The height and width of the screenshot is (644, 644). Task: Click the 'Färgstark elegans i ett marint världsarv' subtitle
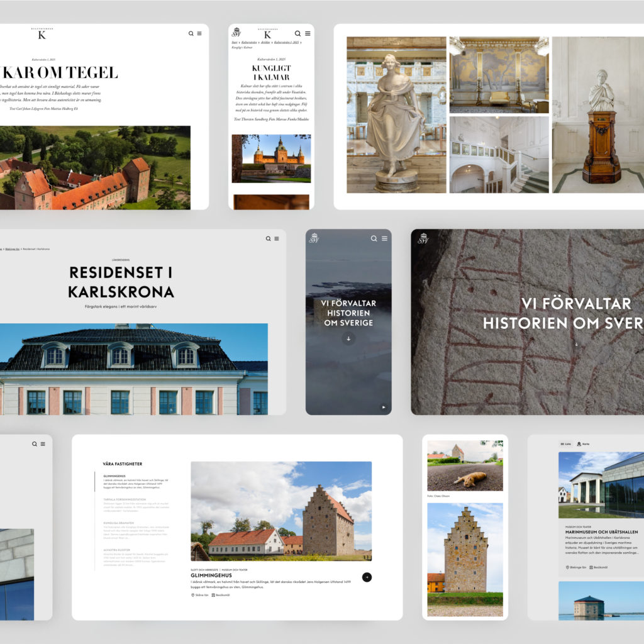(121, 306)
